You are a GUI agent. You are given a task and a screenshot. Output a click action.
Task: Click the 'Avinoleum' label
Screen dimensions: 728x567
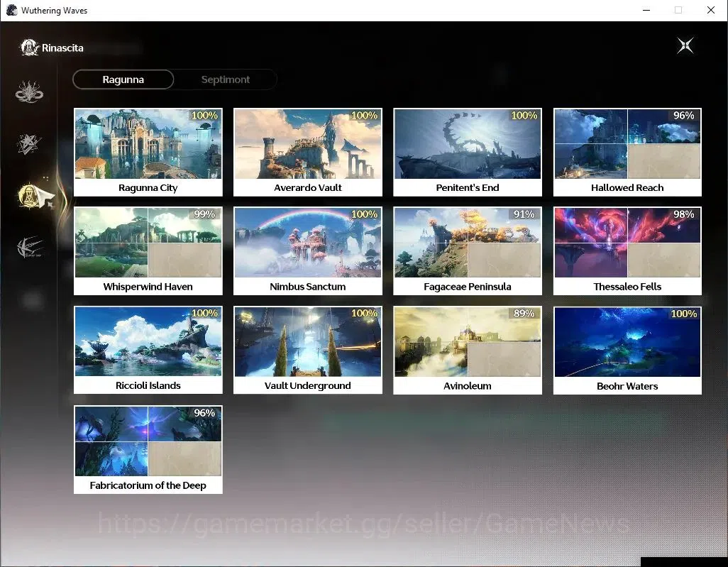click(468, 386)
